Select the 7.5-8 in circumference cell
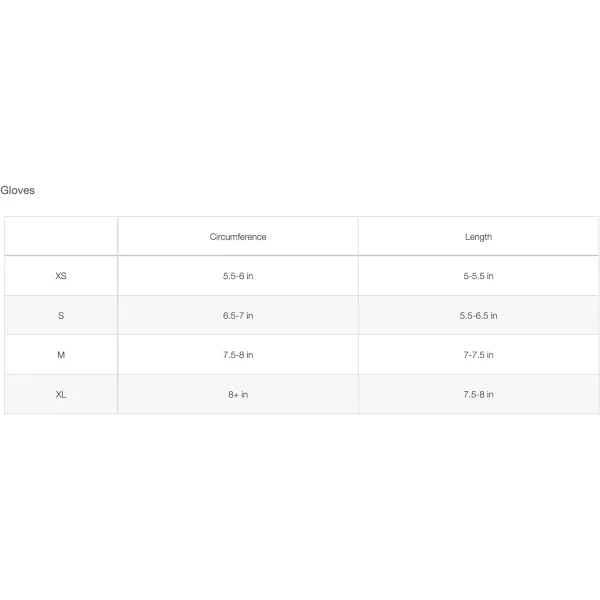This screenshot has width=600, height=600. (x=238, y=355)
